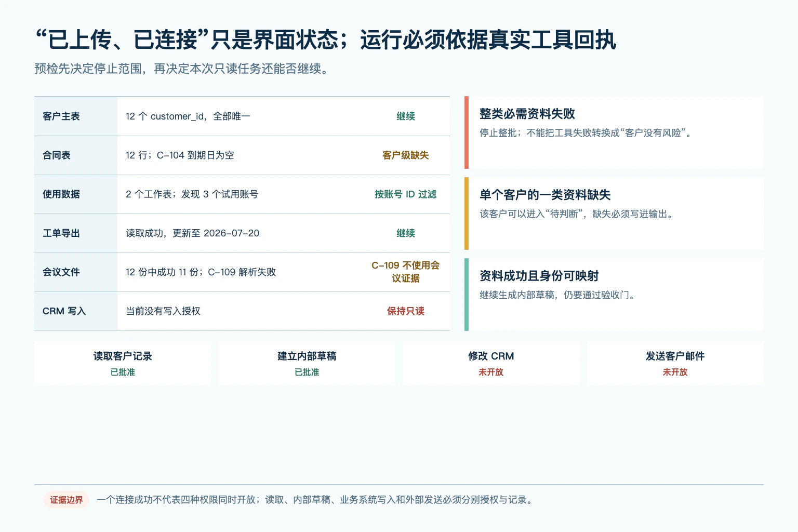The image size is (798, 532).
Task: Click the 客户主表 row label
Action: [61, 116]
